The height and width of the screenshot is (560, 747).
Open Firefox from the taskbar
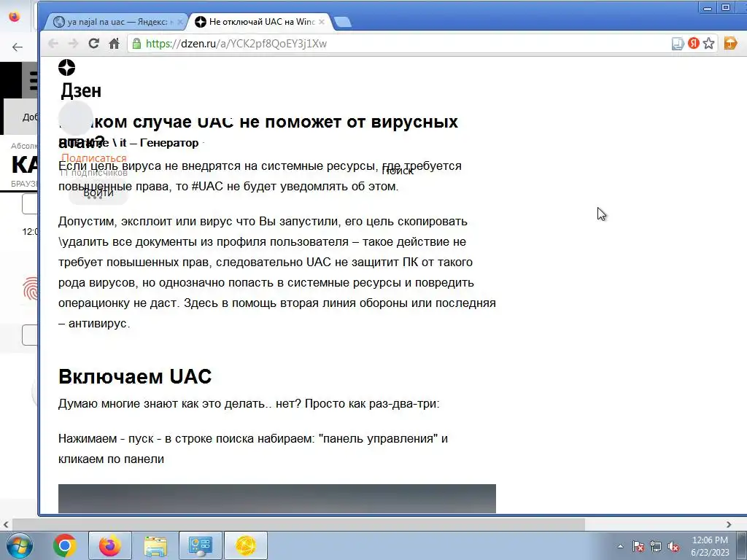[110, 545]
